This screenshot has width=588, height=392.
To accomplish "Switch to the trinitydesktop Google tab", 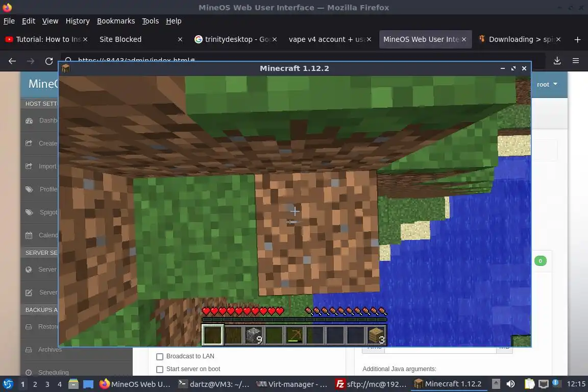I will (235, 39).
